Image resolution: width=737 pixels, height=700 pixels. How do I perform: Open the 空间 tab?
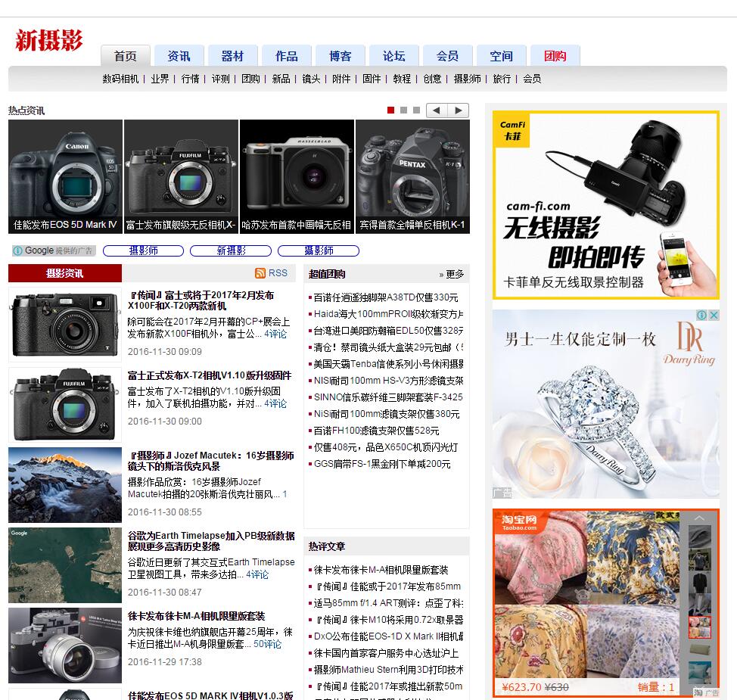501,56
